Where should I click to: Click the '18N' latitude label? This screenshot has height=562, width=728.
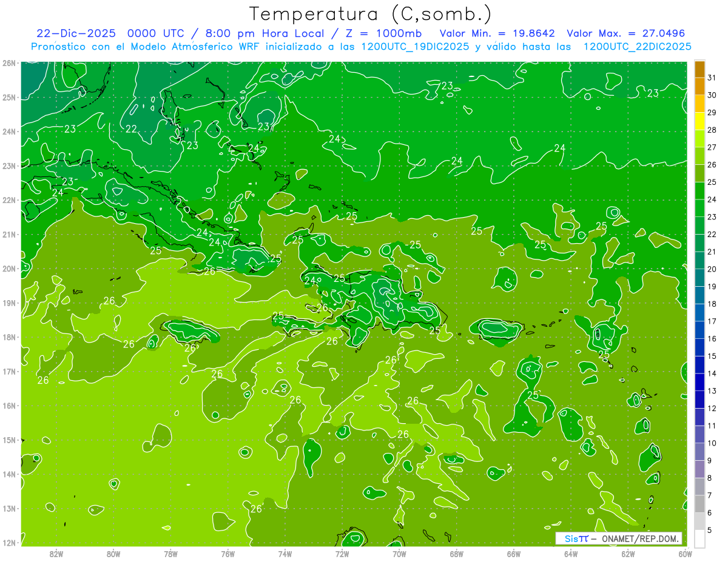8,337
